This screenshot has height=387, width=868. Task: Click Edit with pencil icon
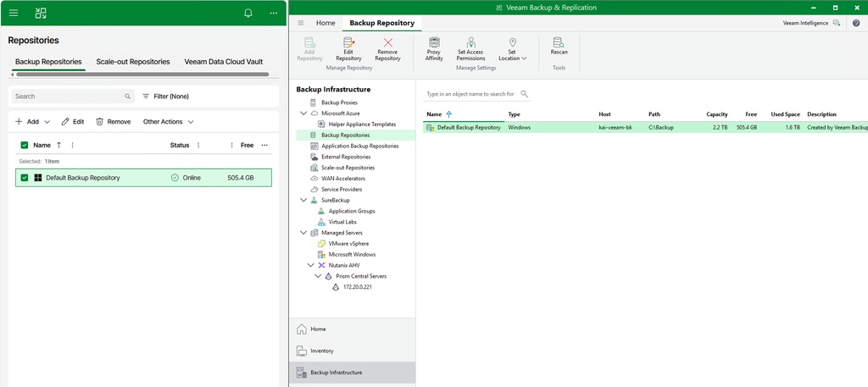pos(73,122)
